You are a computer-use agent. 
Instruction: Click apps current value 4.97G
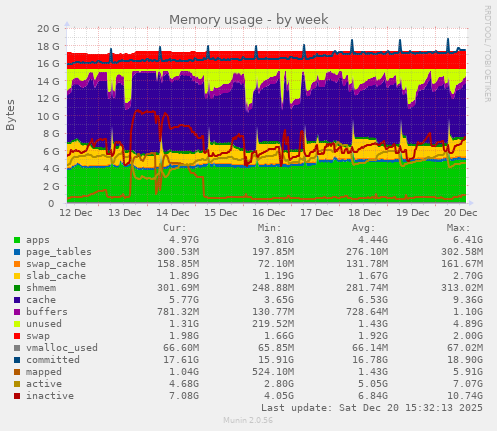tap(184, 240)
